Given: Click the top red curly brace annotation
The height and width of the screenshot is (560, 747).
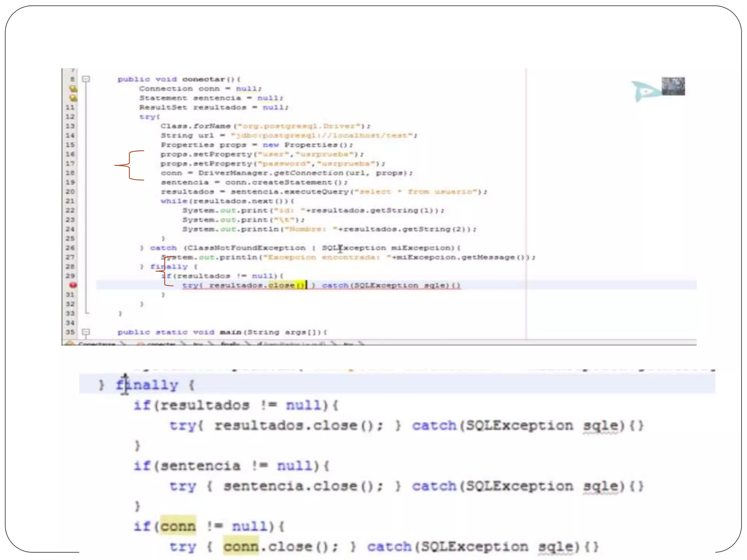Looking at the screenshot, I should click(x=129, y=165).
